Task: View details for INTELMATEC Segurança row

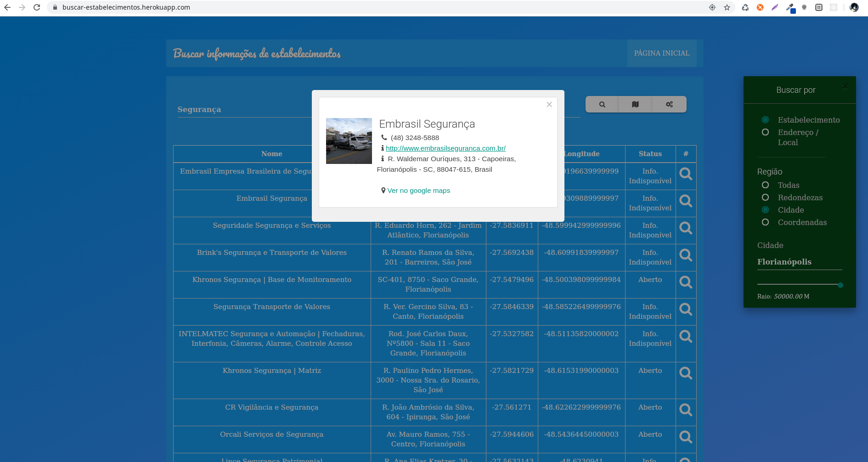Action: point(686,337)
